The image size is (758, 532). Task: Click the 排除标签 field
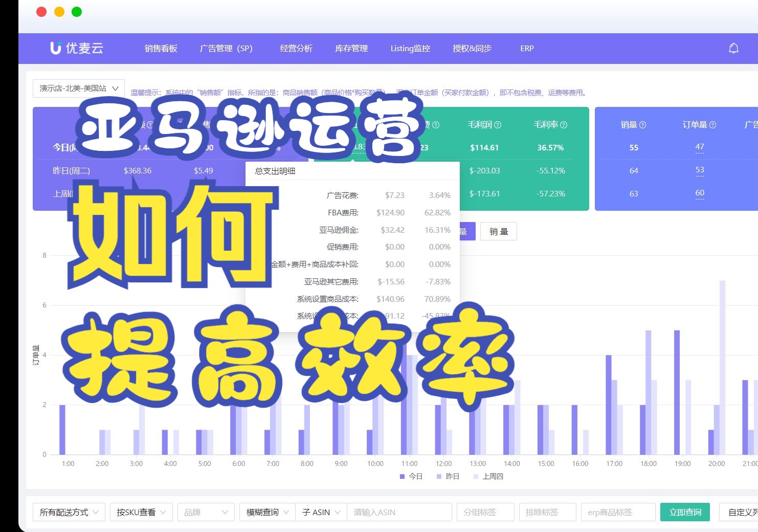pyautogui.click(x=548, y=512)
